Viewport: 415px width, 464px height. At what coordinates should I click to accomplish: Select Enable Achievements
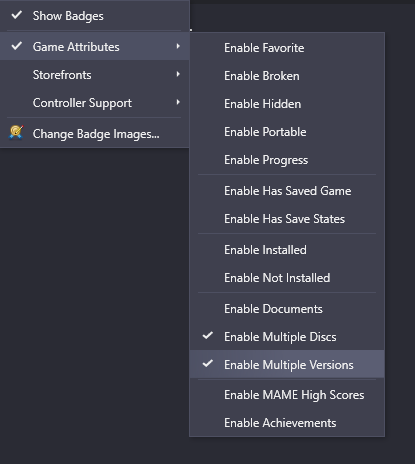tap(287, 423)
